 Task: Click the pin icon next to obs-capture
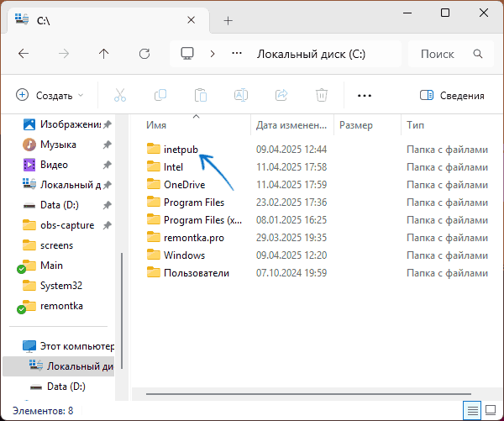click(107, 225)
